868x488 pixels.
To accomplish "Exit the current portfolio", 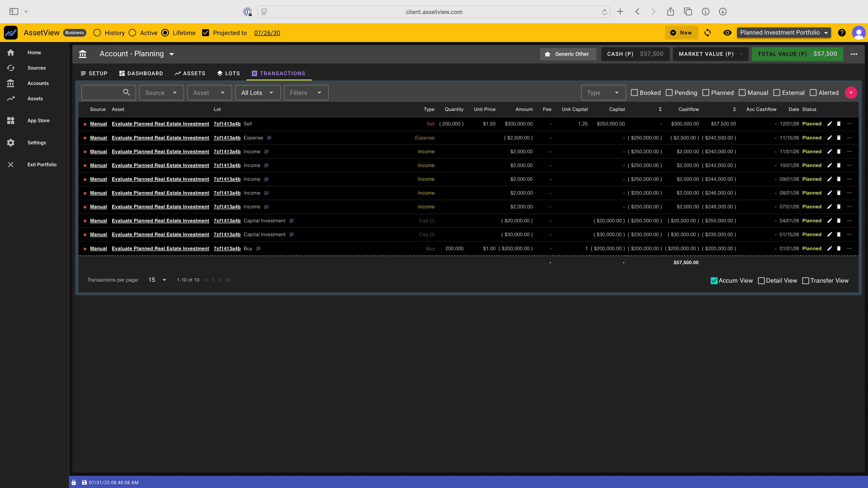I will click(41, 164).
